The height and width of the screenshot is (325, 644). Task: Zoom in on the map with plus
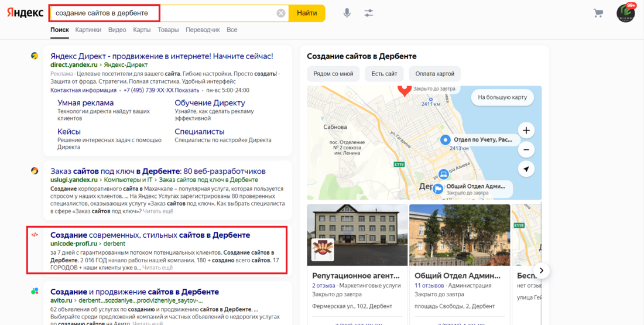pos(526,131)
